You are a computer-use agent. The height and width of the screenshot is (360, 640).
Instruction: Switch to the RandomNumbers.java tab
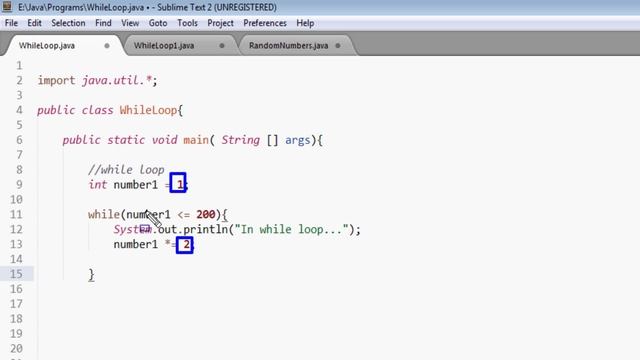point(288,46)
